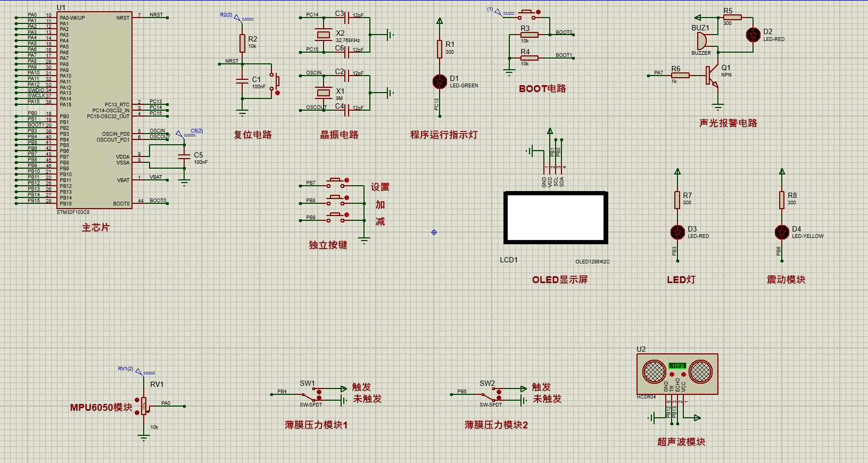Viewport: 868px width, 463px height.
Task: Select capacitor C4 12pF
Action: (347, 110)
